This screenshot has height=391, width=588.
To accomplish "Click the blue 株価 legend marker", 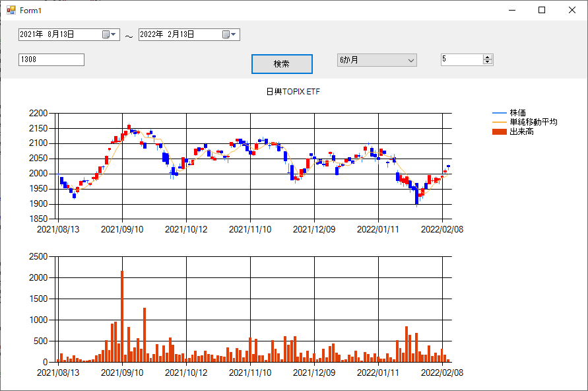I will coord(499,113).
